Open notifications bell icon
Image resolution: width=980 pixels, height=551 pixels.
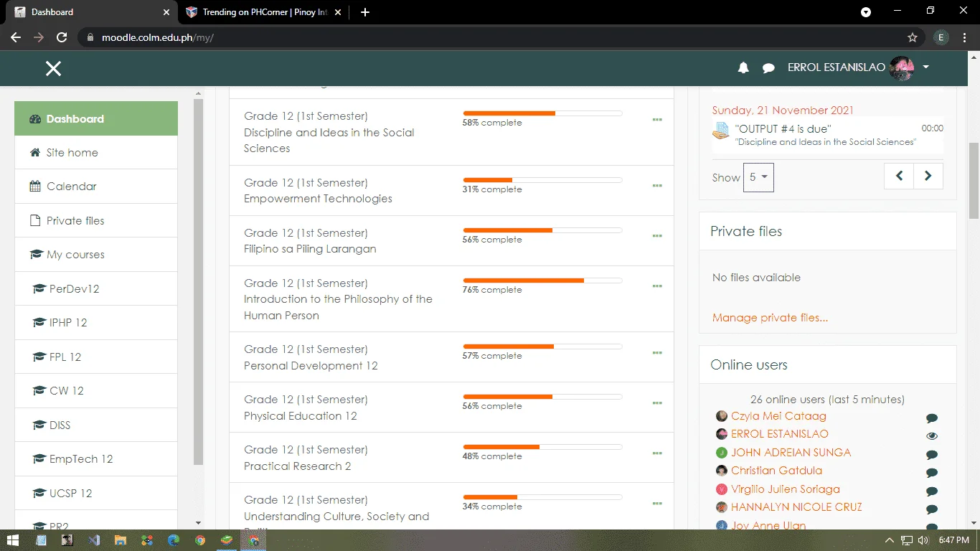pyautogui.click(x=743, y=67)
